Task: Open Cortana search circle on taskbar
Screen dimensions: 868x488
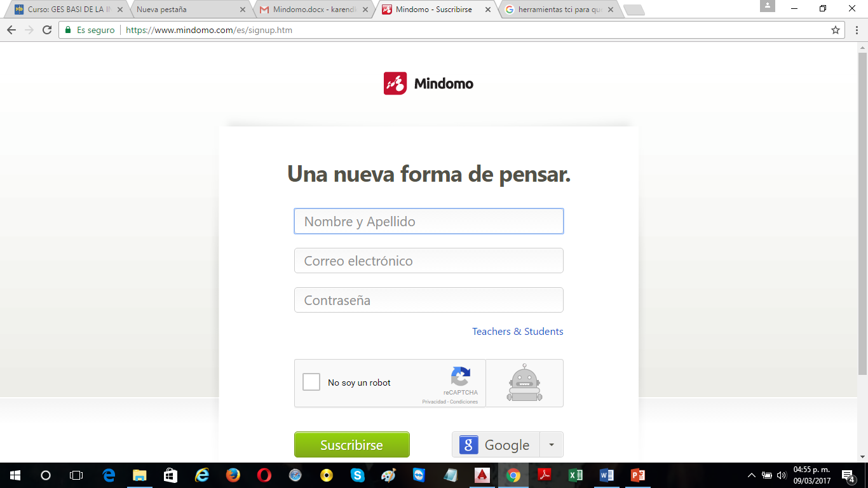Action: [x=45, y=475]
